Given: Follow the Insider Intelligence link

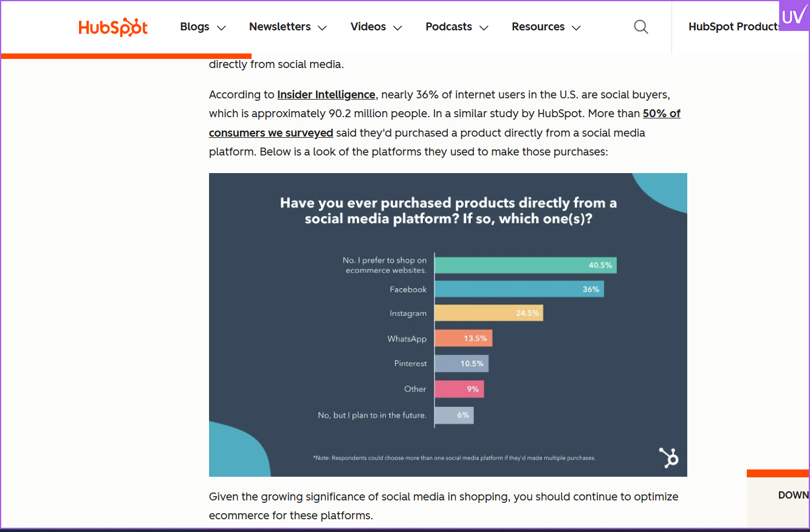Looking at the screenshot, I should click(x=326, y=95).
